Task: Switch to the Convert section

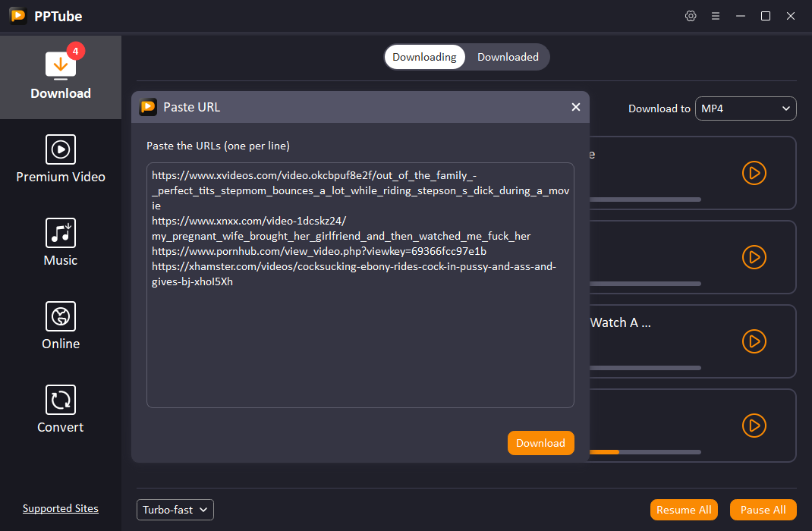Action: [61, 410]
